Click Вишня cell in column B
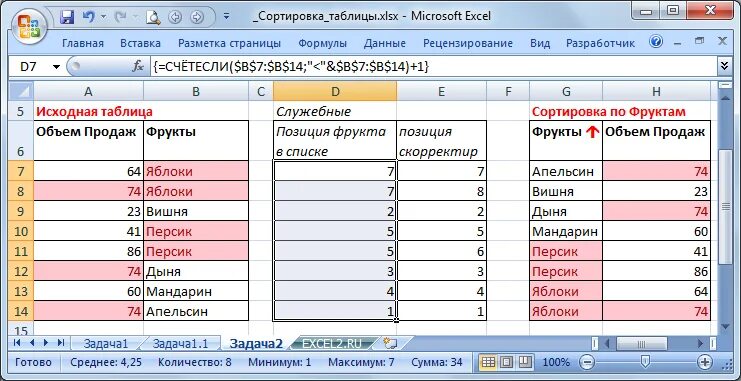Viewport: 741px width, 381px height. pyautogui.click(x=196, y=211)
